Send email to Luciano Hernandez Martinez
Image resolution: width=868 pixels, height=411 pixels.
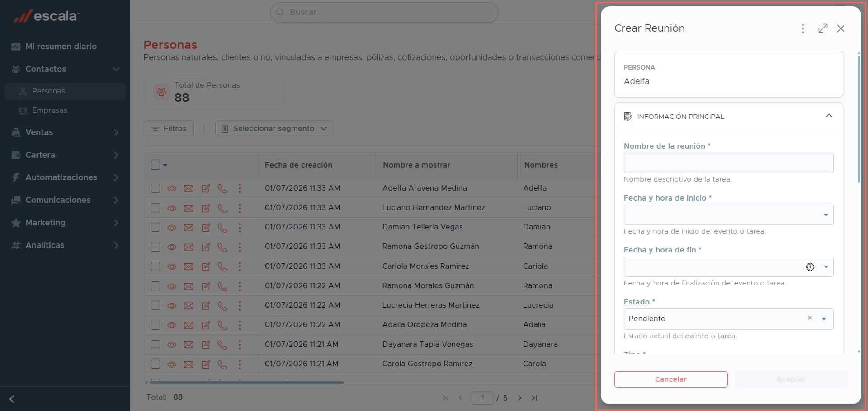point(189,208)
